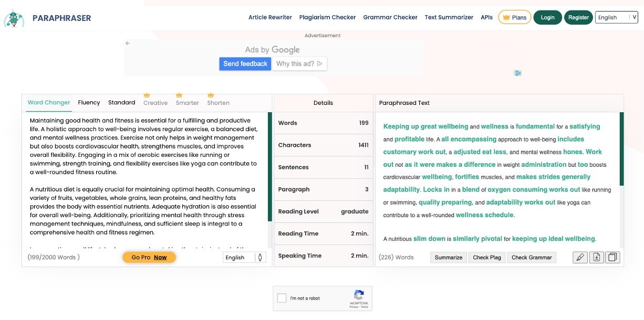
Task: Click the Speaking Time row
Action: (323, 255)
